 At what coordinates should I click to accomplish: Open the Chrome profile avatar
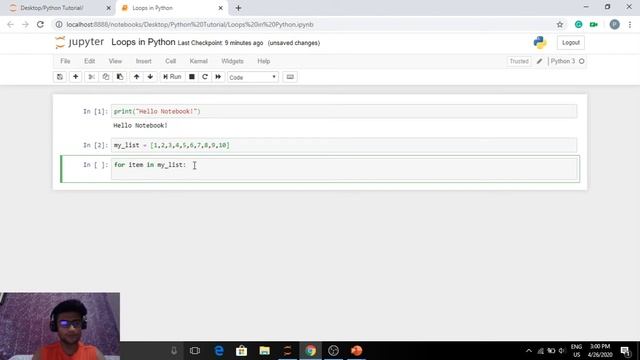(x=614, y=24)
